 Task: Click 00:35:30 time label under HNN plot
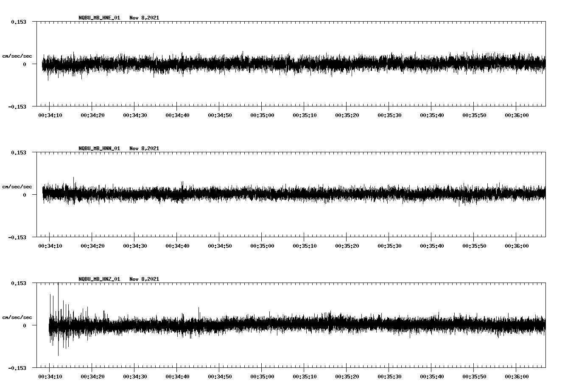tap(389, 246)
